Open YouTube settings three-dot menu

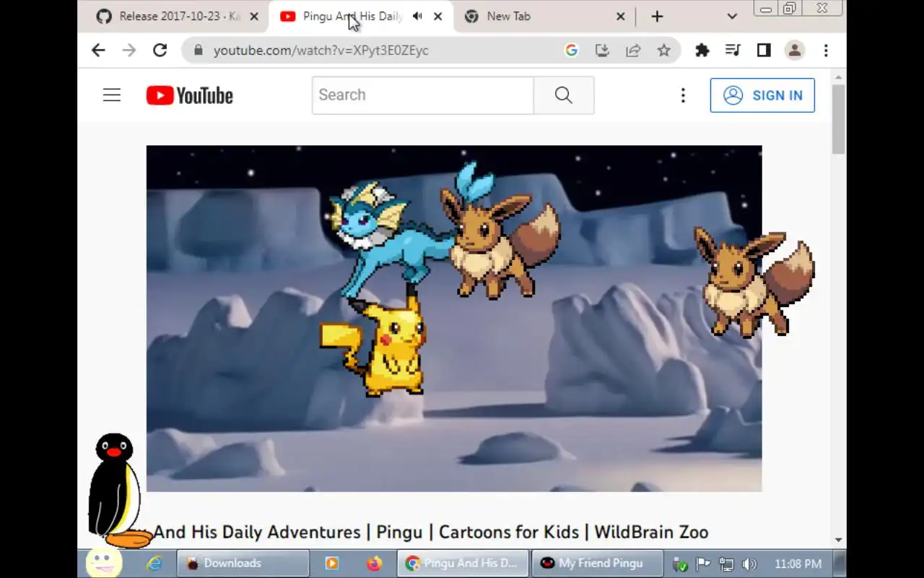point(683,95)
